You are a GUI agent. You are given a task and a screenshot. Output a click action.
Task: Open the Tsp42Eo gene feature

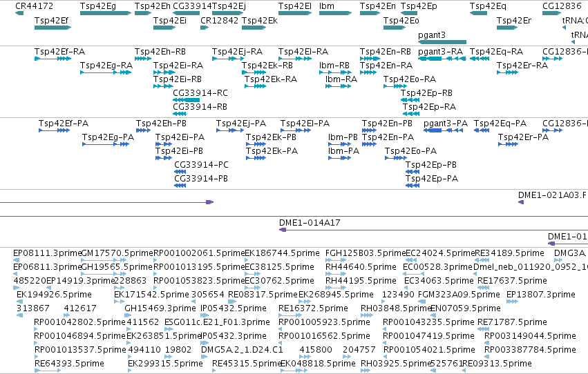pos(394,28)
